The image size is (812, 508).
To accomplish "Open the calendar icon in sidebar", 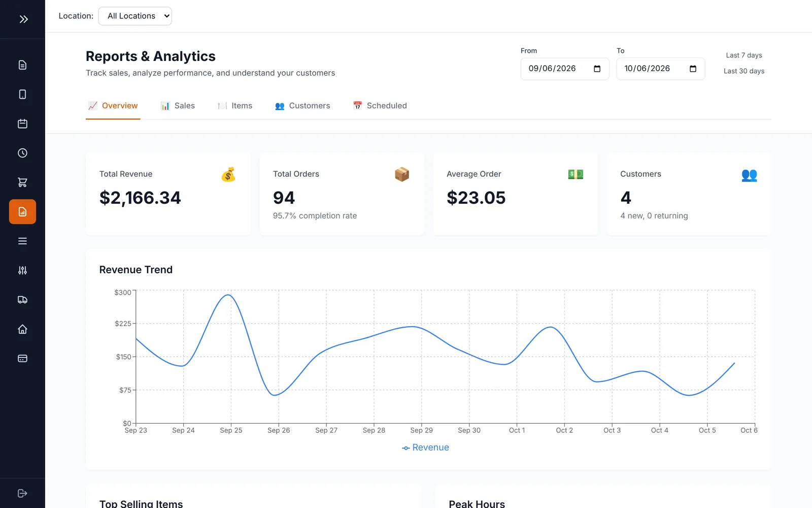I will (22, 123).
